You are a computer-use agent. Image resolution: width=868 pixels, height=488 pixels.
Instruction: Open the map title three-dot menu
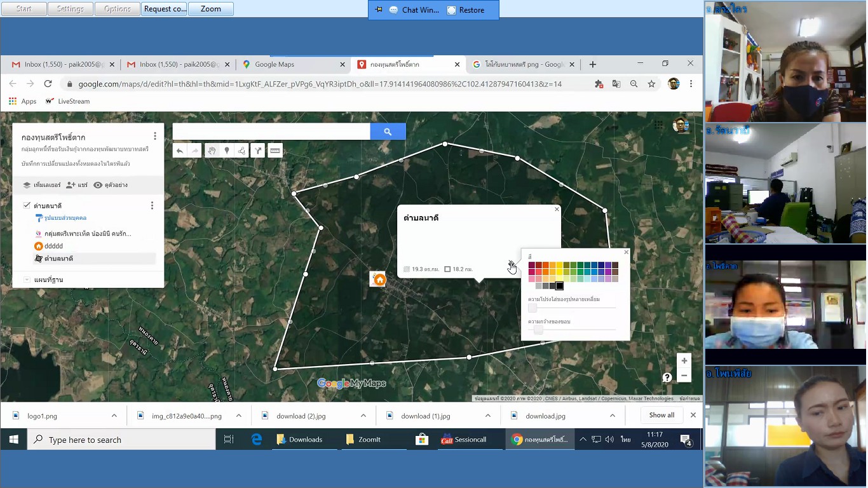tap(154, 137)
